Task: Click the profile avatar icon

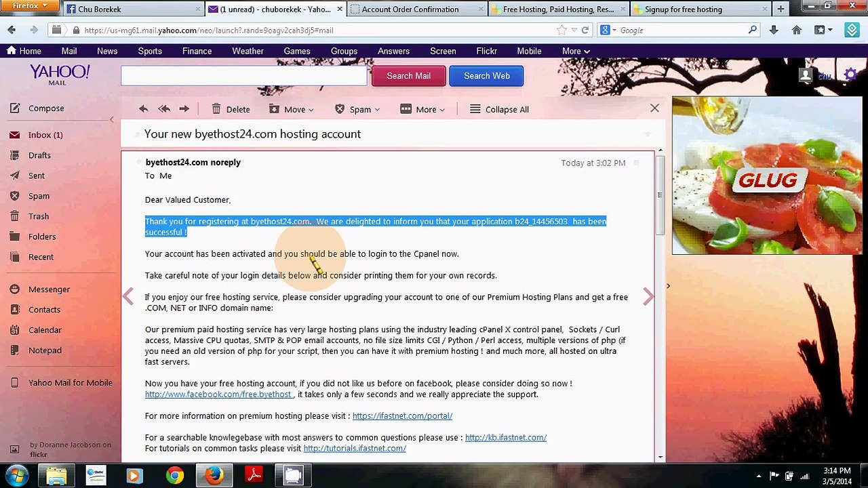Action: [806, 75]
